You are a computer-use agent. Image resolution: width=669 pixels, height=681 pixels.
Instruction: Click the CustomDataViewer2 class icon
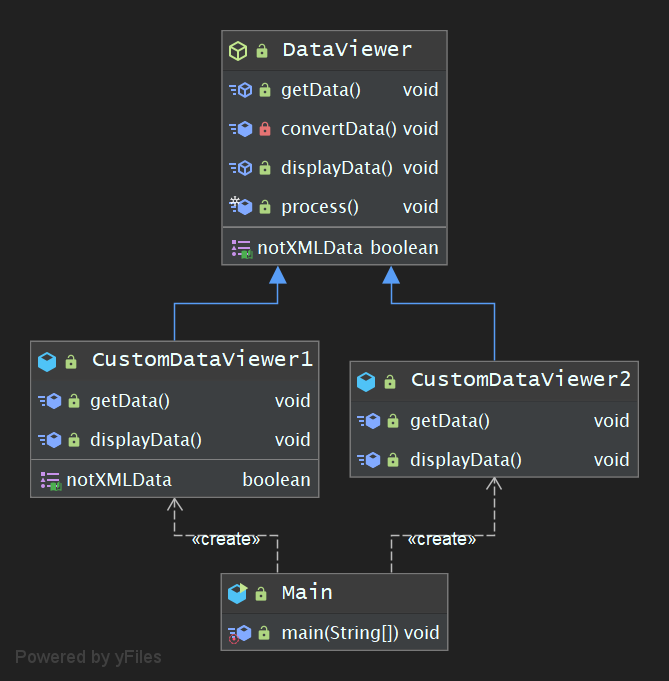pyautogui.click(x=366, y=381)
